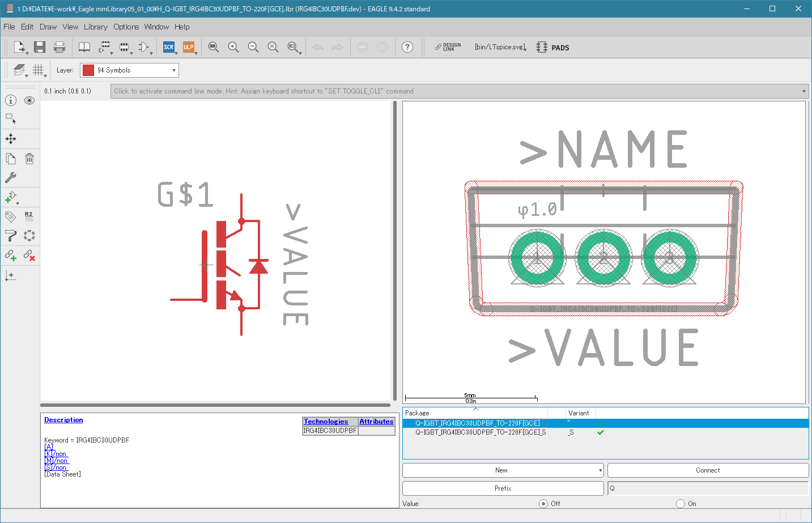Run the SCR script icon
The height and width of the screenshot is (523, 812).
tap(168, 47)
